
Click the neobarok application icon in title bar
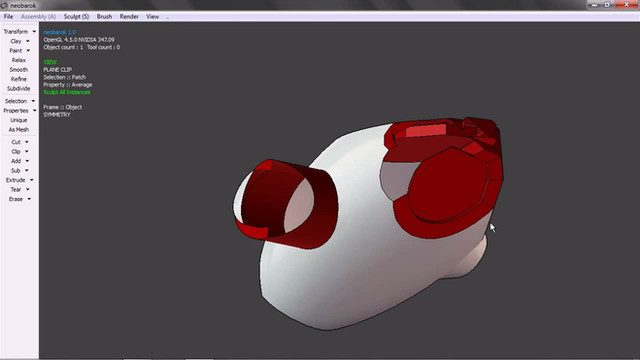[4, 5]
